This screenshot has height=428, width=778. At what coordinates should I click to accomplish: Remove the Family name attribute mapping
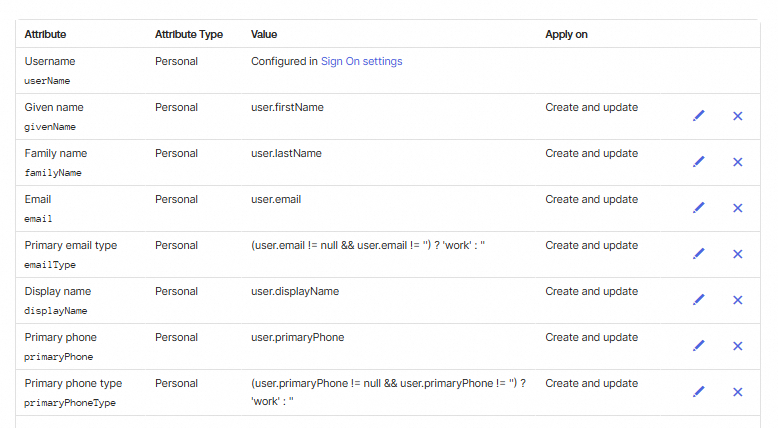pos(738,162)
